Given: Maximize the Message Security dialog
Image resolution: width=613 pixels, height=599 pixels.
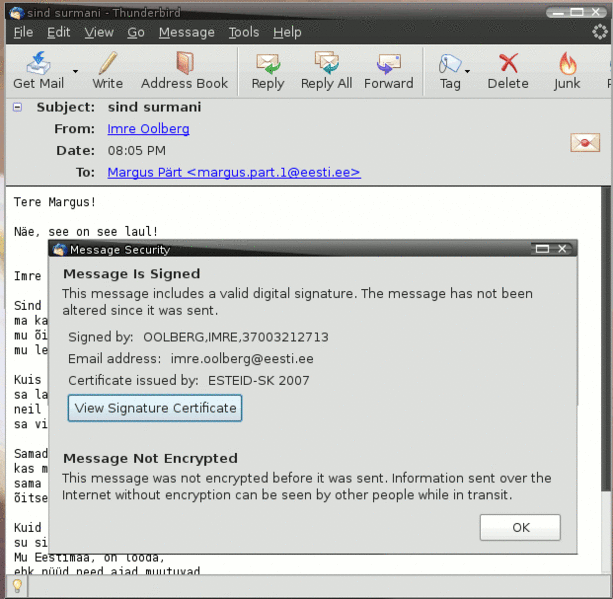Looking at the screenshot, I should click(542, 249).
